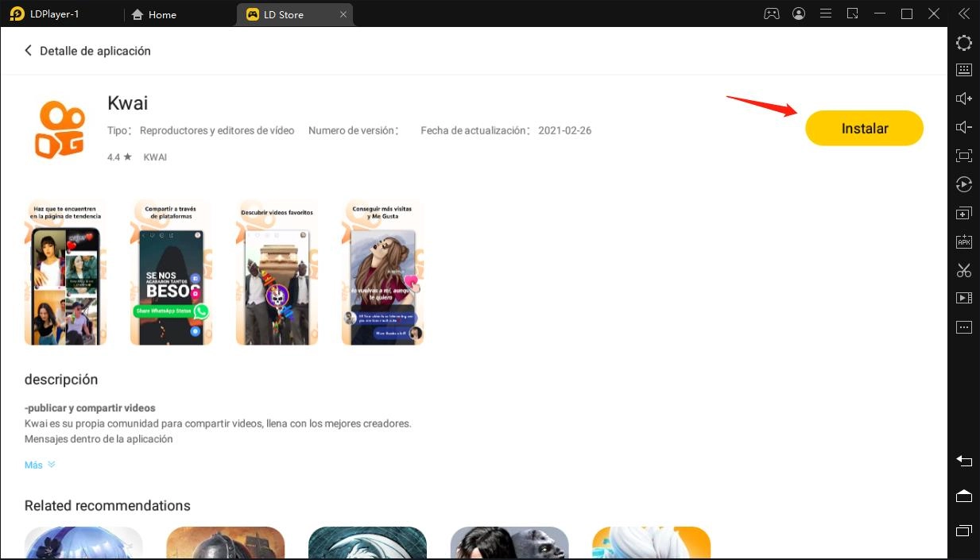Maximize the LDPlayer window
The width and height of the screenshot is (980, 560).
(x=907, y=14)
